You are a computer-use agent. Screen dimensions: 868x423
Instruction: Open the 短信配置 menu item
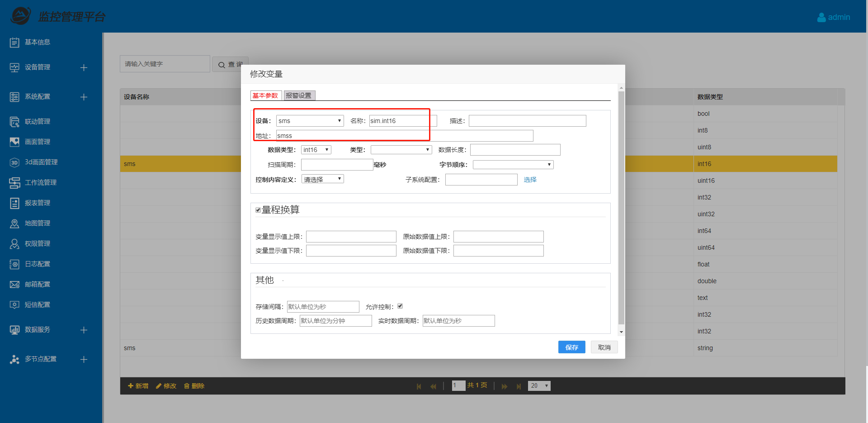tap(38, 305)
